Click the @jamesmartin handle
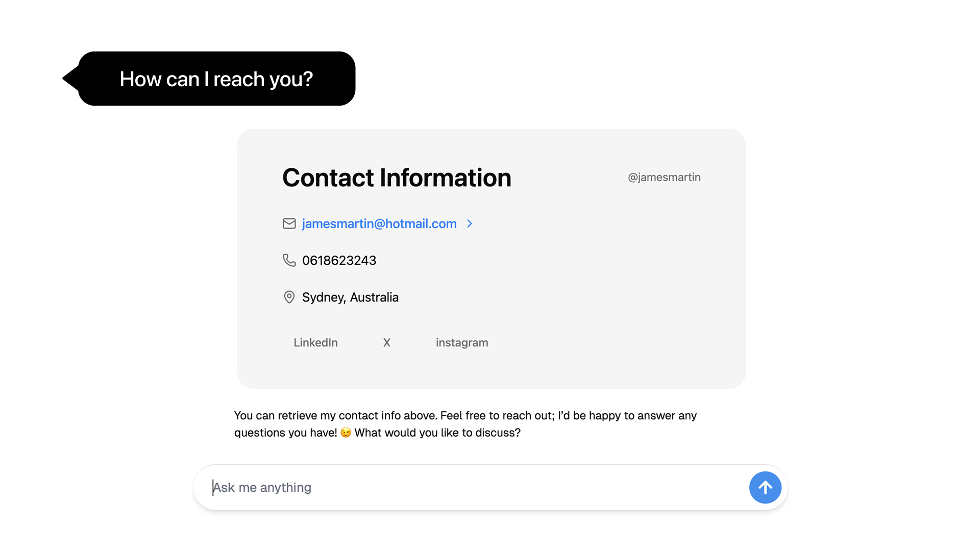The image size is (980, 551). click(x=664, y=177)
